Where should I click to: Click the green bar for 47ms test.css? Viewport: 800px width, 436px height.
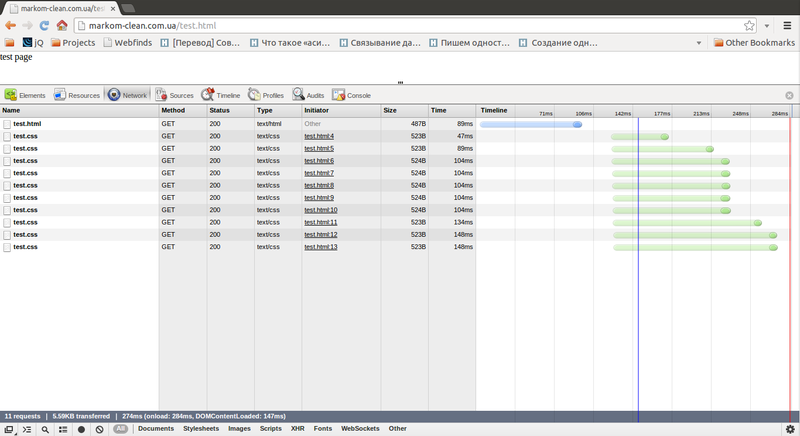640,137
